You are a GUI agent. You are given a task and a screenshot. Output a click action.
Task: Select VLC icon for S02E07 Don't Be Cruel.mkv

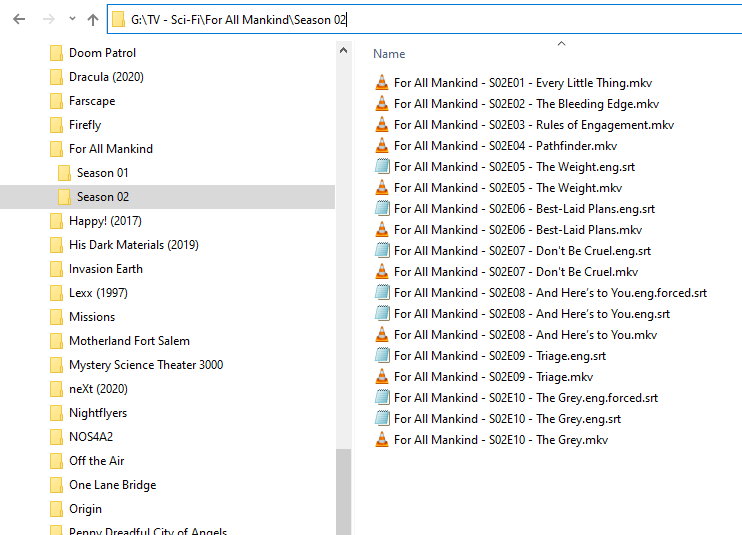[382, 272]
